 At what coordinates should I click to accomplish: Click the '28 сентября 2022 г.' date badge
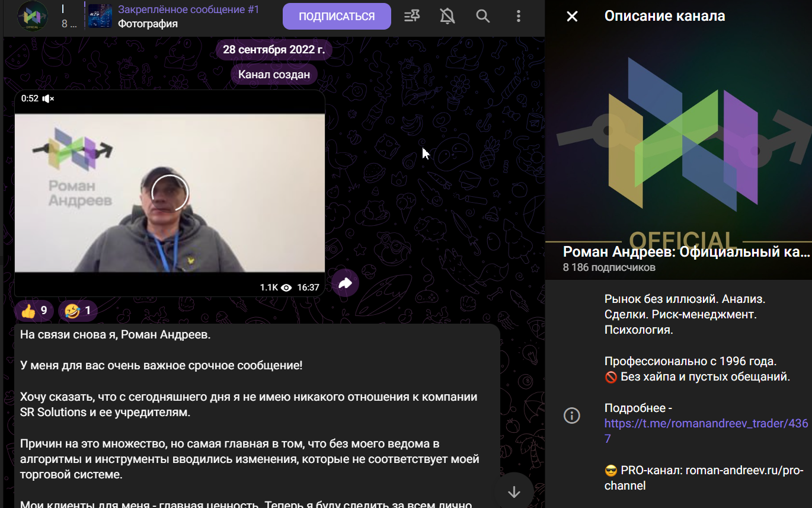point(274,49)
